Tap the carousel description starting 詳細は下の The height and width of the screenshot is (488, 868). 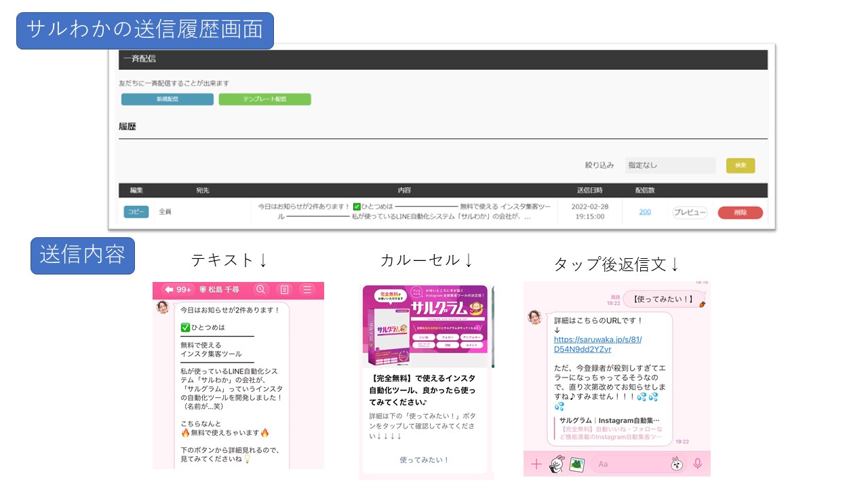click(x=422, y=425)
